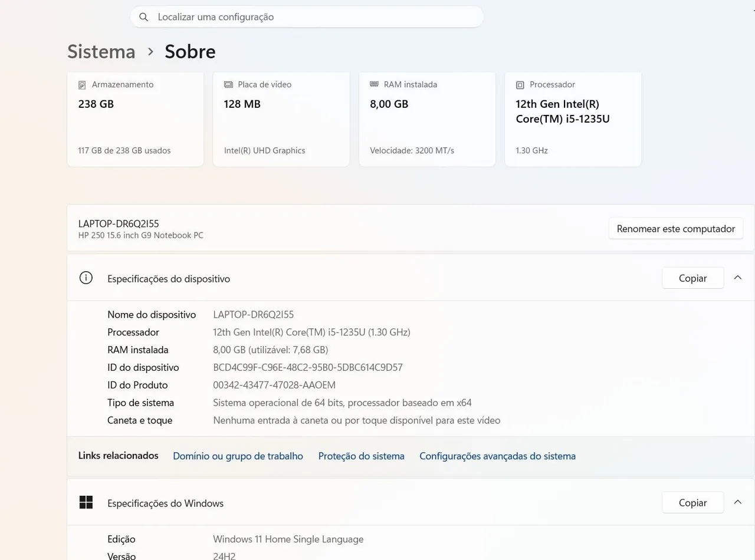This screenshot has width=755, height=560.
Task: Collapse Especificações do dispositivo section chevron
Action: 738,278
